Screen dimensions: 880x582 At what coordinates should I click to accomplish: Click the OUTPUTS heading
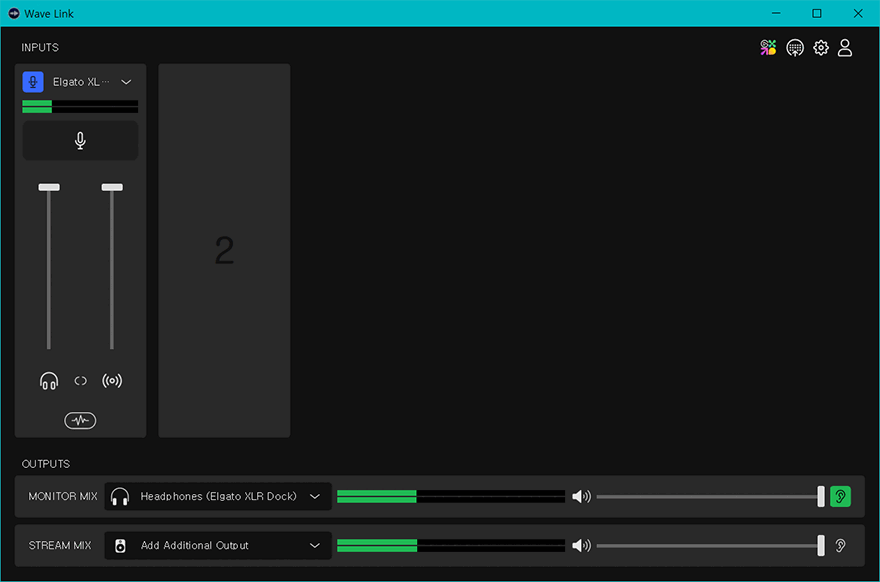pos(46,464)
